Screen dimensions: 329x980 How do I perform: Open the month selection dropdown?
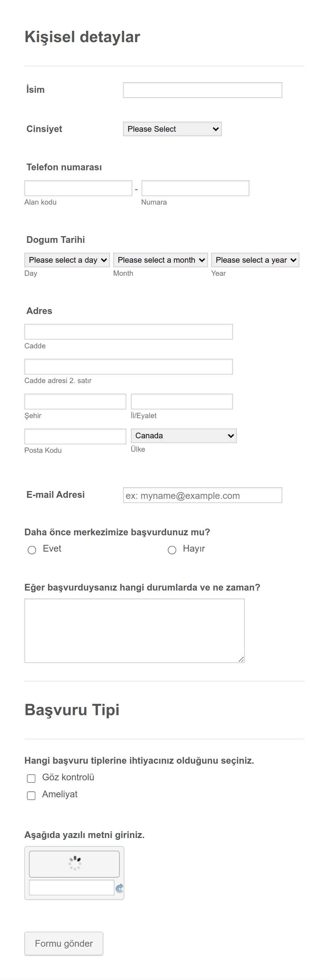click(x=161, y=260)
